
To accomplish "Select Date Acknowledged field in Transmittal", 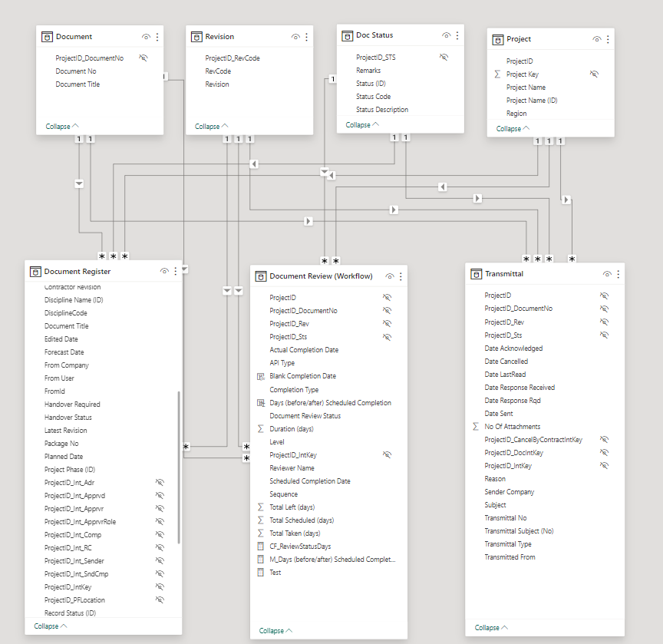I will [x=513, y=348].
